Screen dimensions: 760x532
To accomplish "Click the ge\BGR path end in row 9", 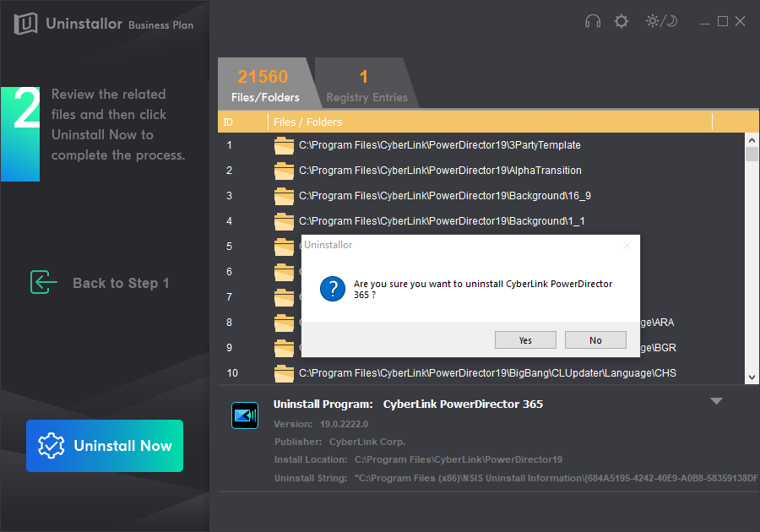I will 658,348.
